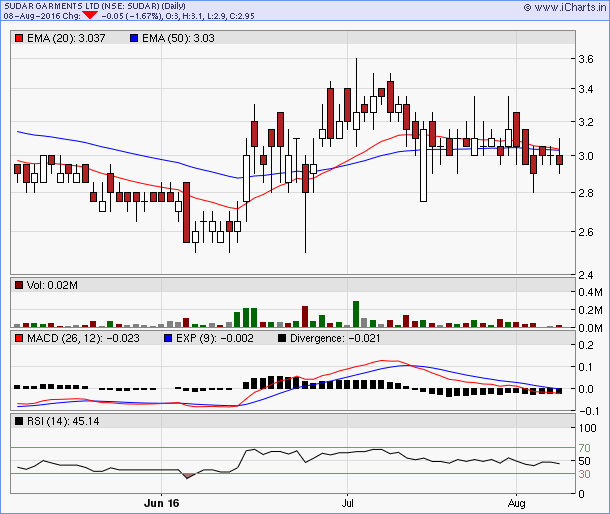
Task: Click the 2.6 price axis label
Action: [x=585, y=232]
